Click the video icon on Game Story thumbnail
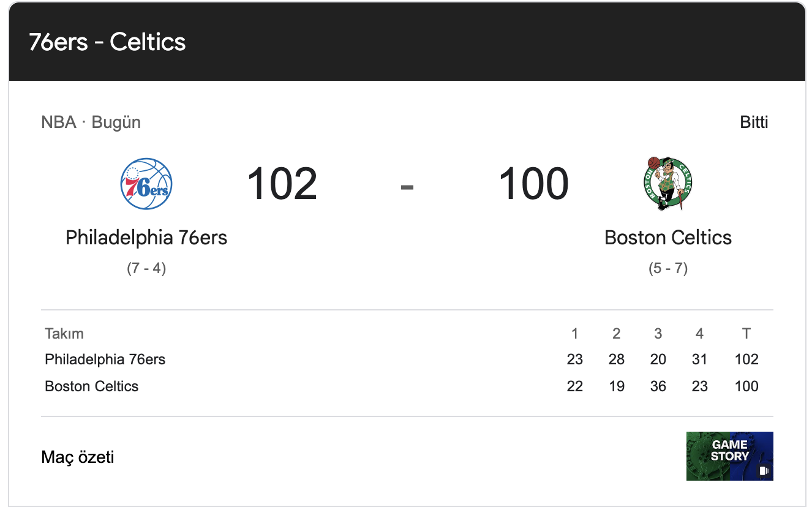812x507 pixels. (x=763, y=471)
